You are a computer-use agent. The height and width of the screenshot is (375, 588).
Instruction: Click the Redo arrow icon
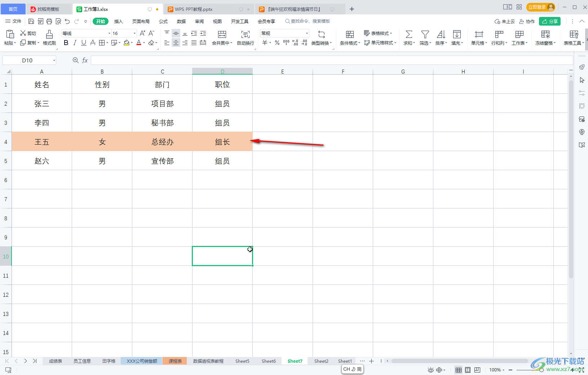[76, 22]
